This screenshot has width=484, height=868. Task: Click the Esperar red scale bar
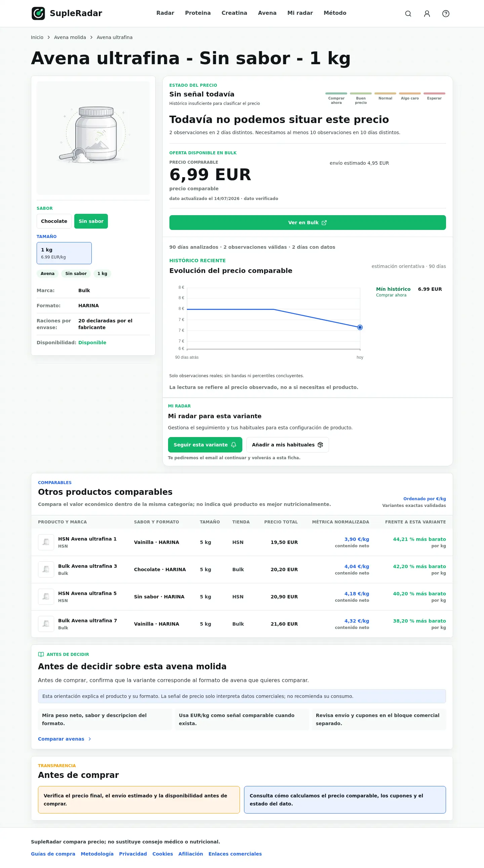[435, 93]
